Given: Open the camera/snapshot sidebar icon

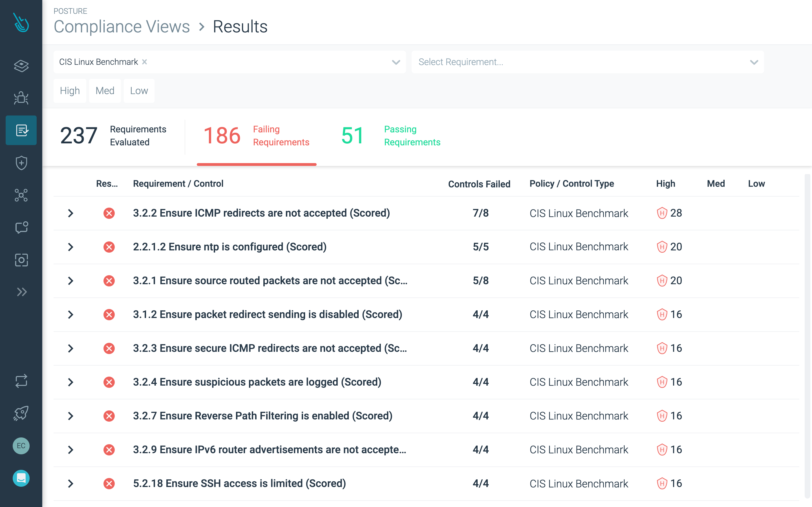Looking at the screenshot, I should coord(21,259).
